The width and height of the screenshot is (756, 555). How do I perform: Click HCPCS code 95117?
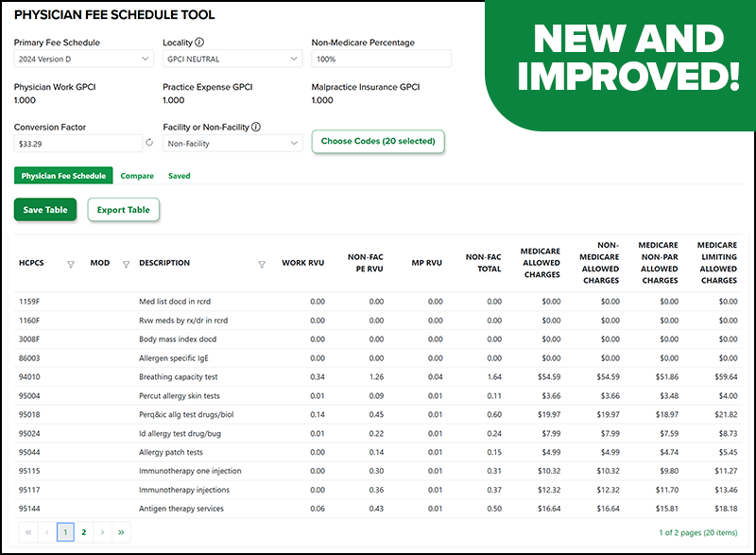(x=29, y=490)
